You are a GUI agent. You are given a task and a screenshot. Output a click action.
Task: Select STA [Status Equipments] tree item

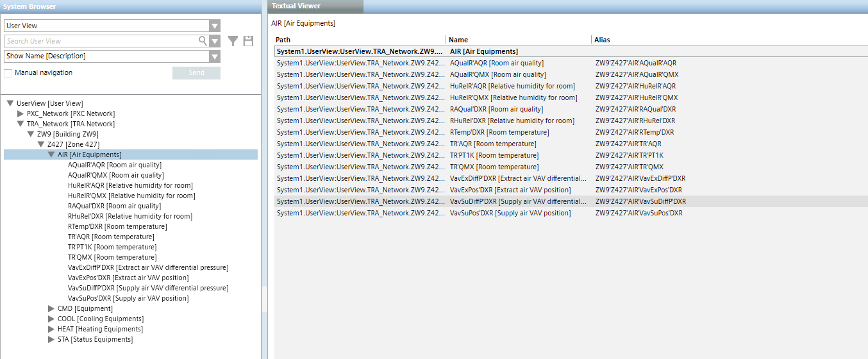pos(95,339)
